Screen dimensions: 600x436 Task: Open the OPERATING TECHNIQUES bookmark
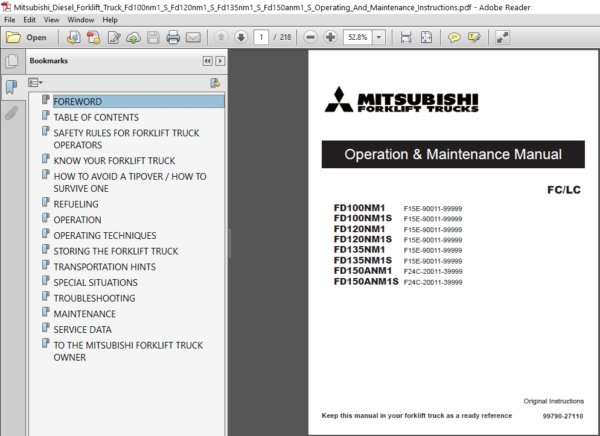(105, 235)
